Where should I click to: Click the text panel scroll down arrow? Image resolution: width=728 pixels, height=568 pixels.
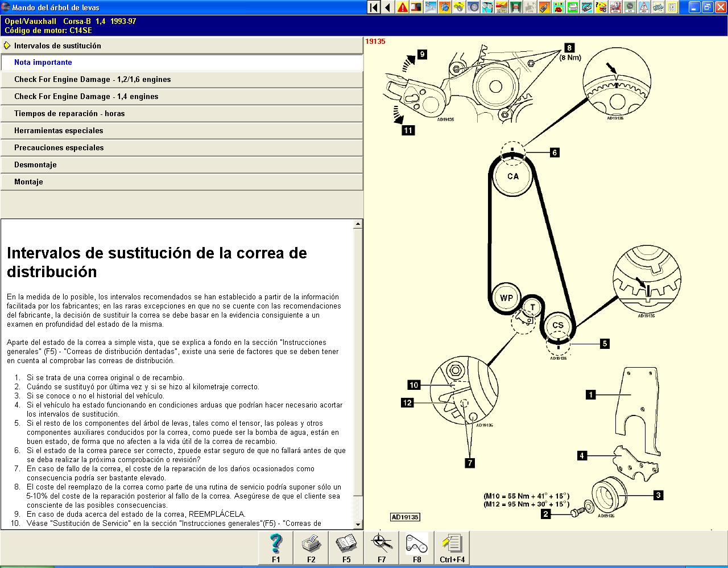[x=358, y=525]
